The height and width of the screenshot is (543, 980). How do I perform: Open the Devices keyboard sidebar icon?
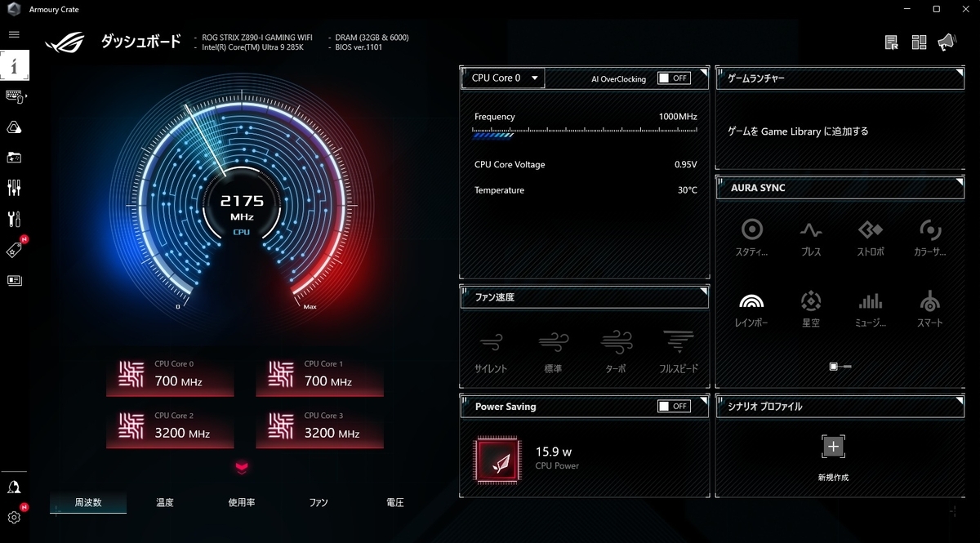[15, 96]
